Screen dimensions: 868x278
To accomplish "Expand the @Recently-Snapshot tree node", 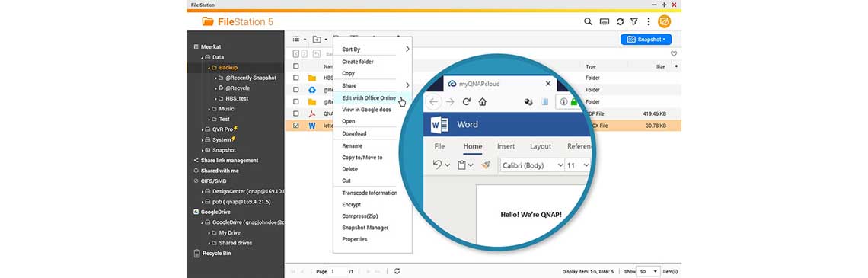I will pyautogui.click(x=216, y=78).
